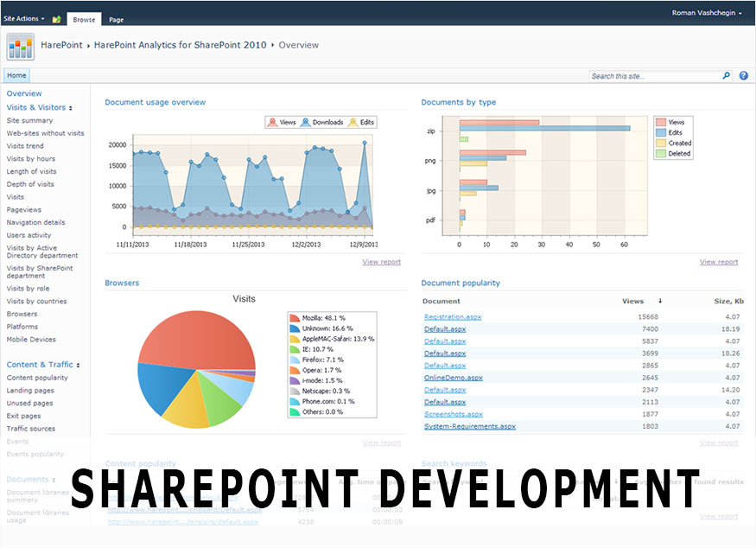756x548 pixels.
Task: Select the Browse ribbon tab
Action: click(84, 19)
